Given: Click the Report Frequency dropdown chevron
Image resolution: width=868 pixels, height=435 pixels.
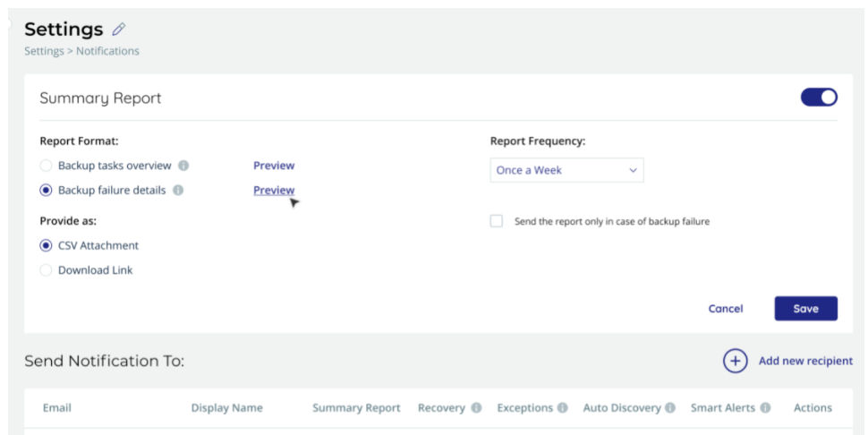Looking at the screenshot, I should [633, 170].
